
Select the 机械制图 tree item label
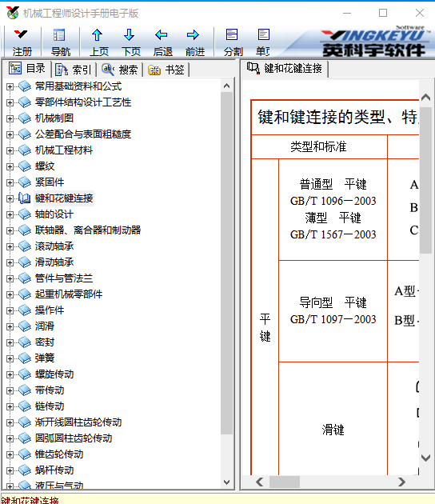(54, 118)
